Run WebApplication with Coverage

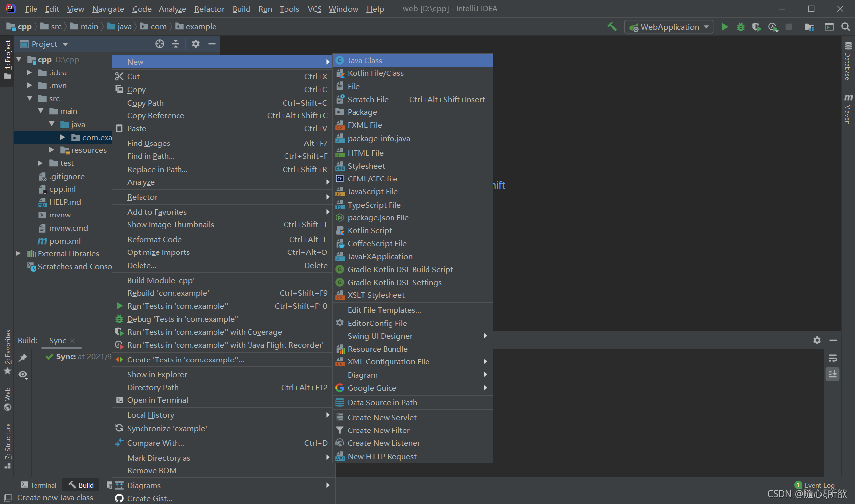[757, 27]
